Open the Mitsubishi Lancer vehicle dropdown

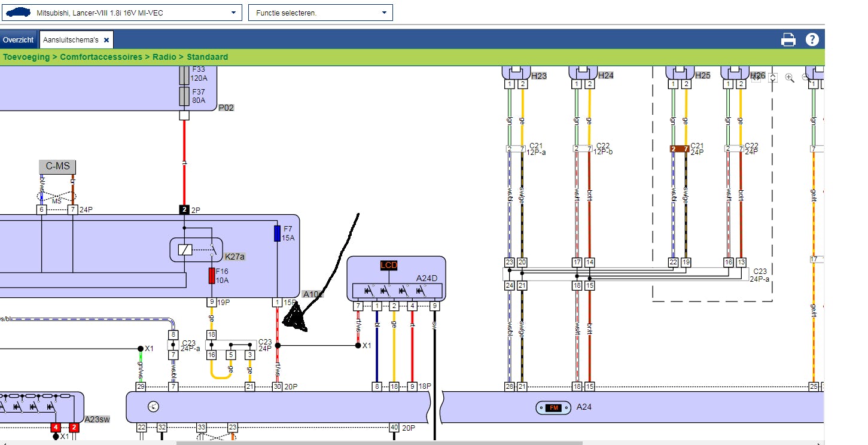pyautogui.click(x=233, y=13)
